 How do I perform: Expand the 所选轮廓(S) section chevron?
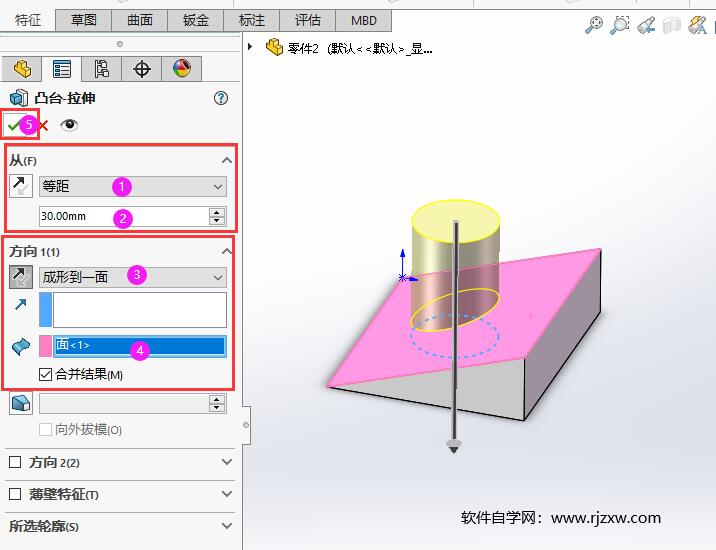coord(226,526)
